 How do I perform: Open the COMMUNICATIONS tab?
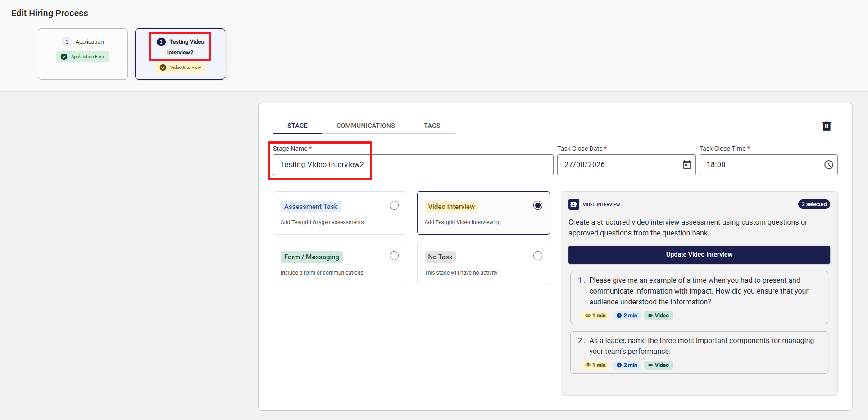pos(366,126)
